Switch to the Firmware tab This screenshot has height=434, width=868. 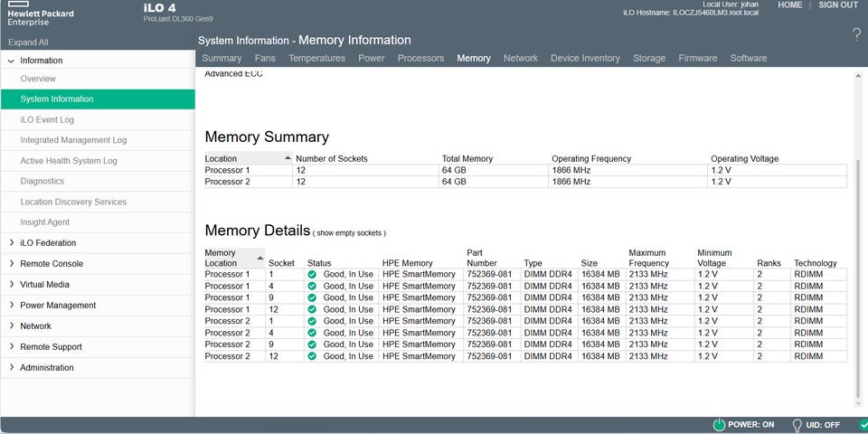tap(697, 58)
